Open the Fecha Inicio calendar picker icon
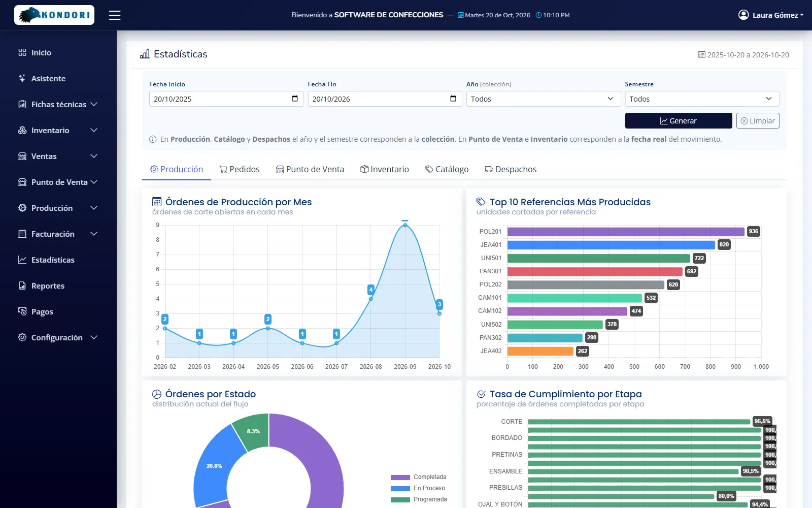 (295, 99)
